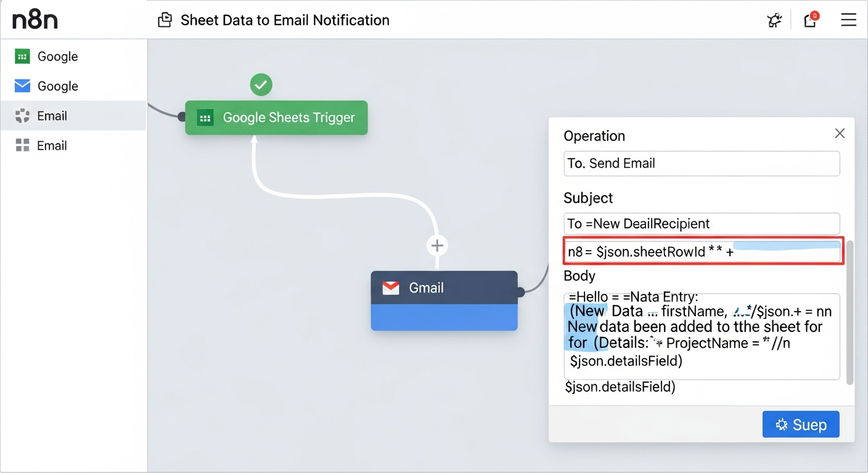Open the n8n logo in top left
Screen dimensions: 868x473
[x=35, y=19]
